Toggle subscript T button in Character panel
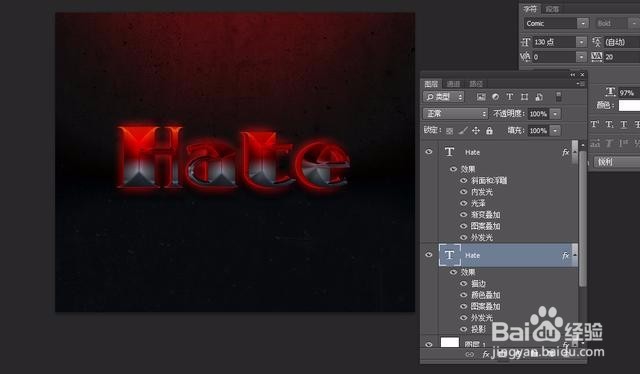This screenshot has height=374, width=640. tap(609, 125)
